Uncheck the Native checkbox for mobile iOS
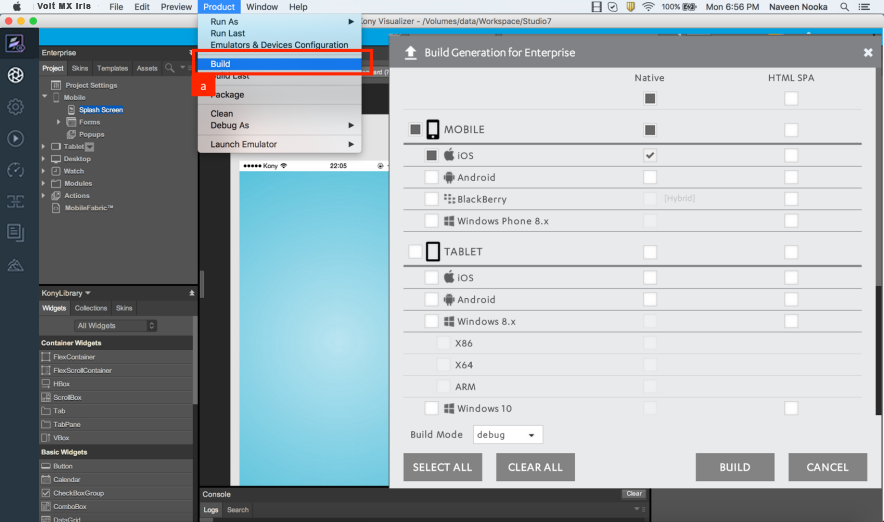The height and width of the screenshot is (522, 884). click(x=649, y=155)
